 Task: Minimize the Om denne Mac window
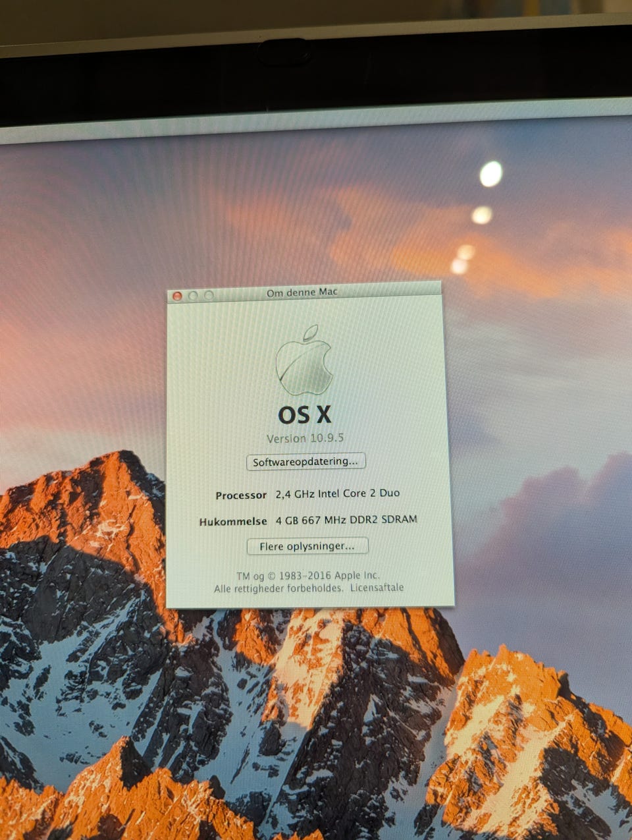pos(193,296)
